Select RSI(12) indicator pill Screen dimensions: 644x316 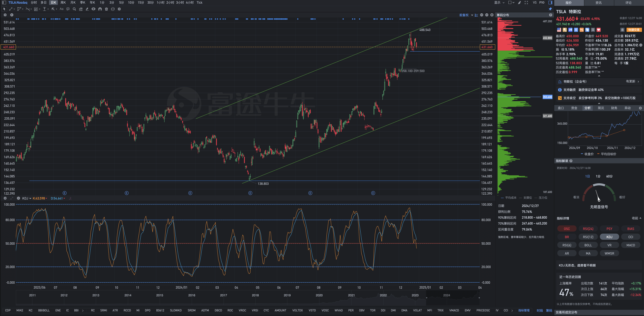pos(588,237)
